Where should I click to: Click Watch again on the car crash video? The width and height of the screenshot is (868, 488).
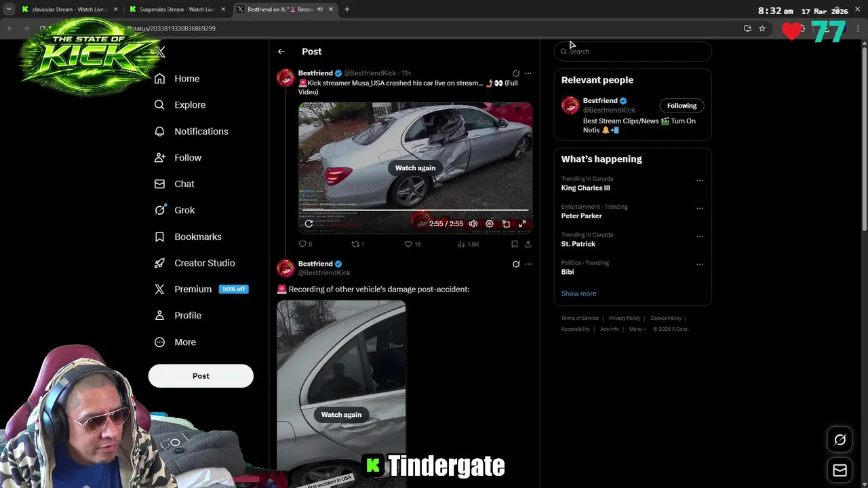415,168
